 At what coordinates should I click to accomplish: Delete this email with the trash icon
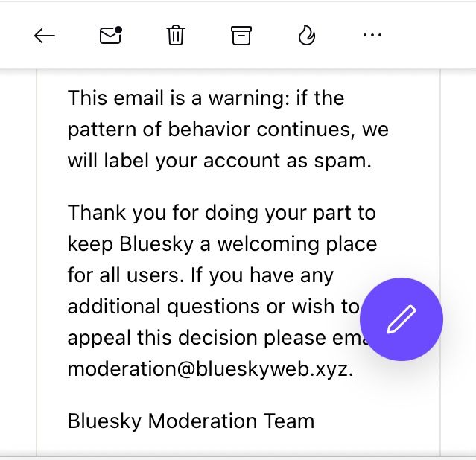tap(176, 35)
